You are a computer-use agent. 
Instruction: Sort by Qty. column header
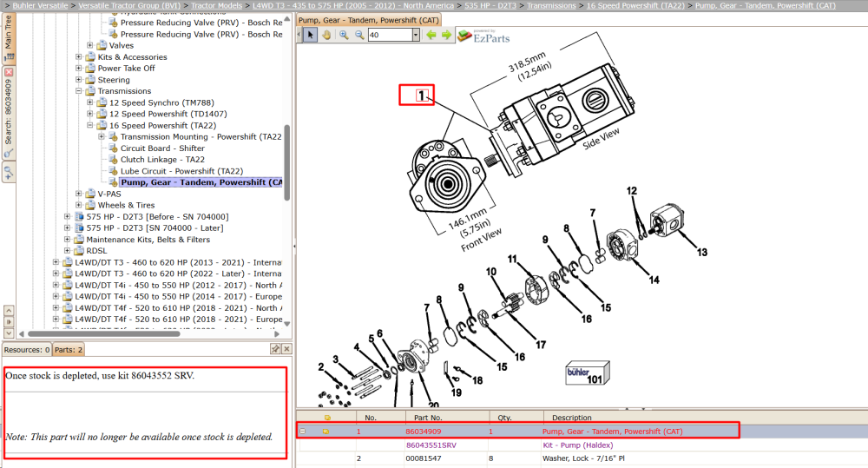(x=517, y=418)
